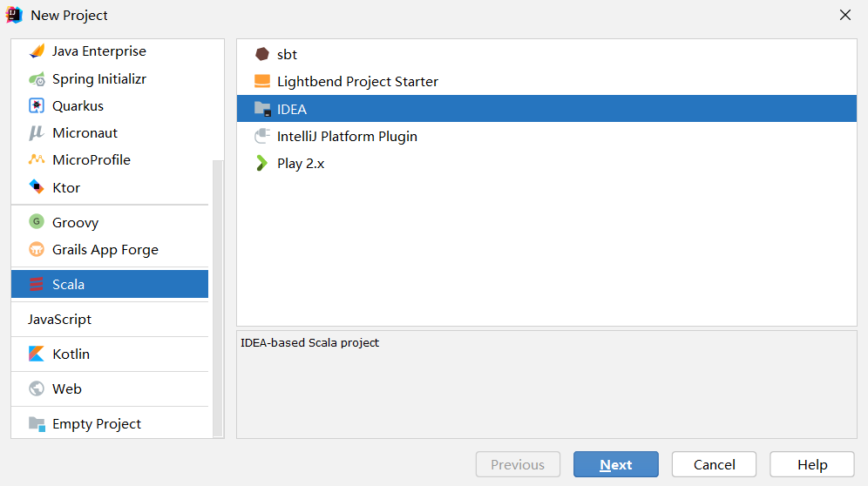Click the Quarkus icon in the sidebar
Image resolution: width=868 pixels, height=486 pixels.
click(x=37, y=105)
